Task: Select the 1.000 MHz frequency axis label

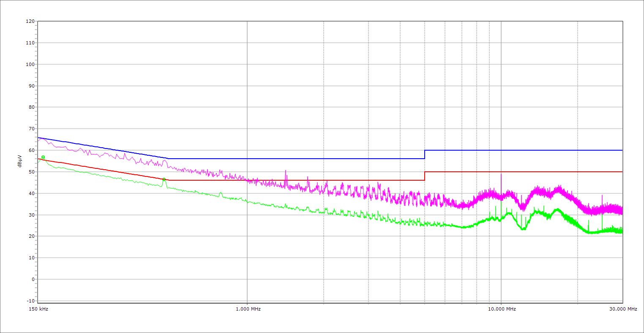Action: tap(248, 309)
